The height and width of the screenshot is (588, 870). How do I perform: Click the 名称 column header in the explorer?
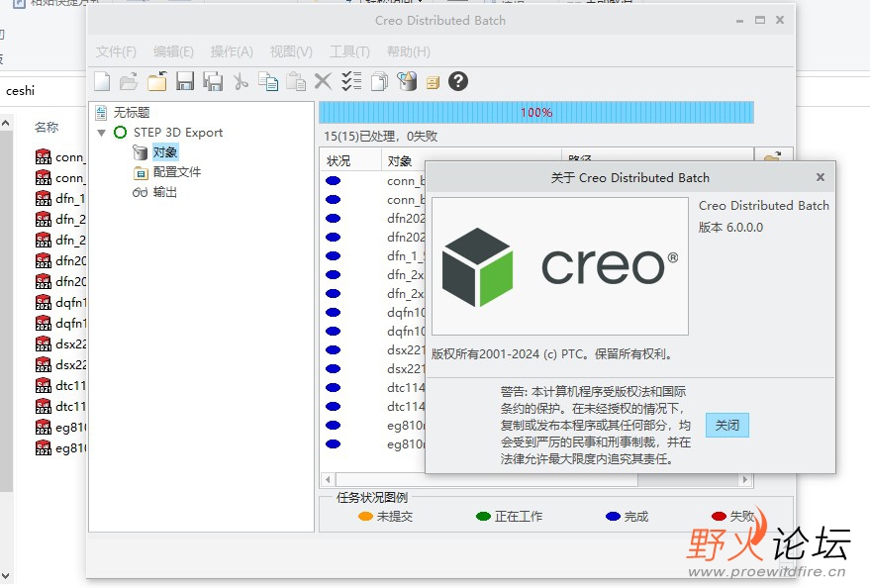47,127
